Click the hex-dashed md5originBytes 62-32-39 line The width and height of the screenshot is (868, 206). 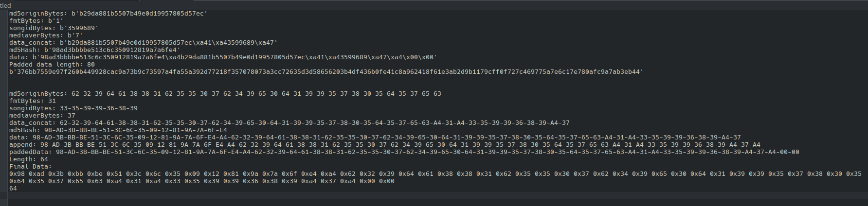pos(225,94)
